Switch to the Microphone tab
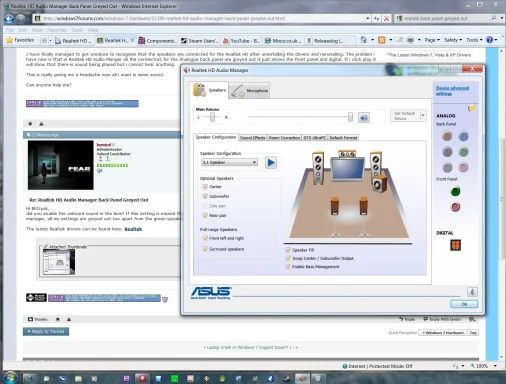 [250, 90]
